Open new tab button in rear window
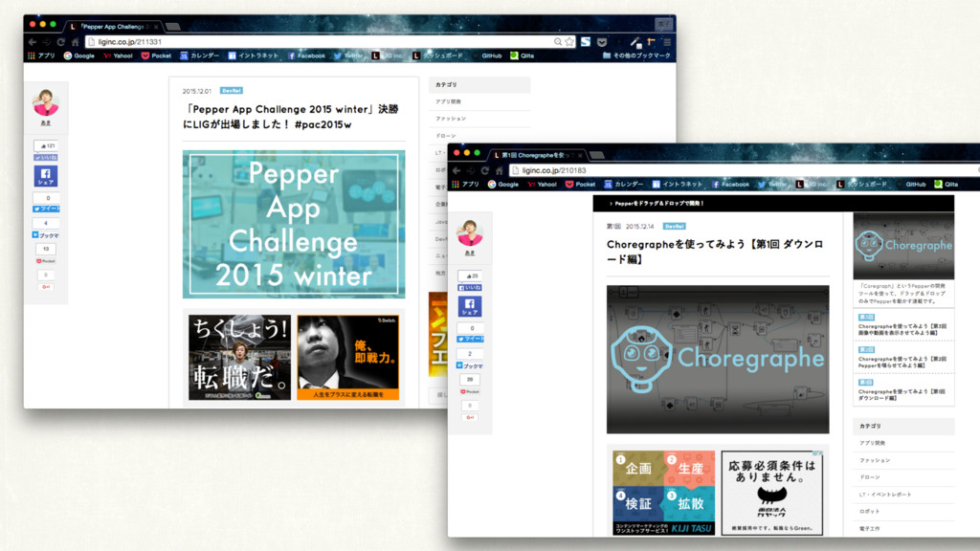This screenshot has width=980, height=551. coord(174,27)
